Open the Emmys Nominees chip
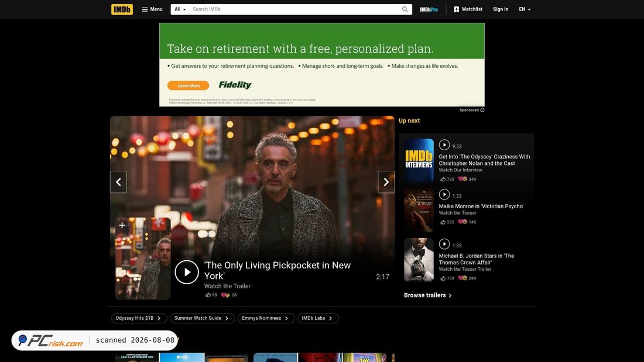This screenshot has height=362, width=644. pos(266,318)
